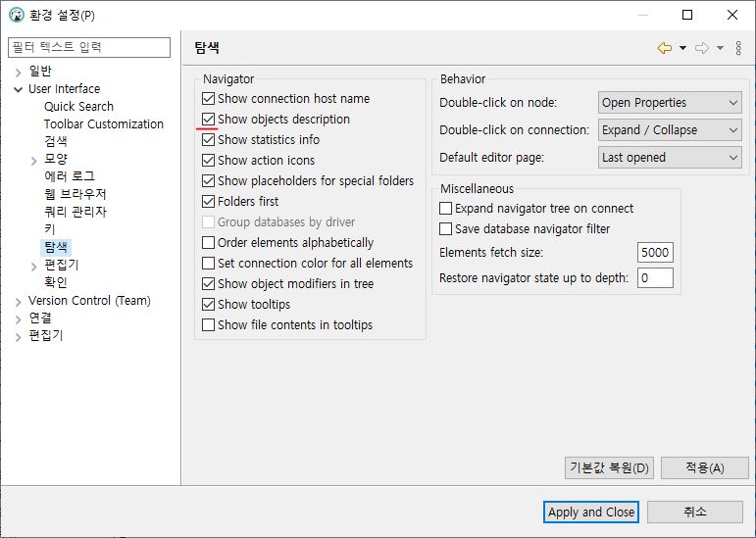
Task: Click Restore navigator state depth field
Action: [x=655, y=278]
